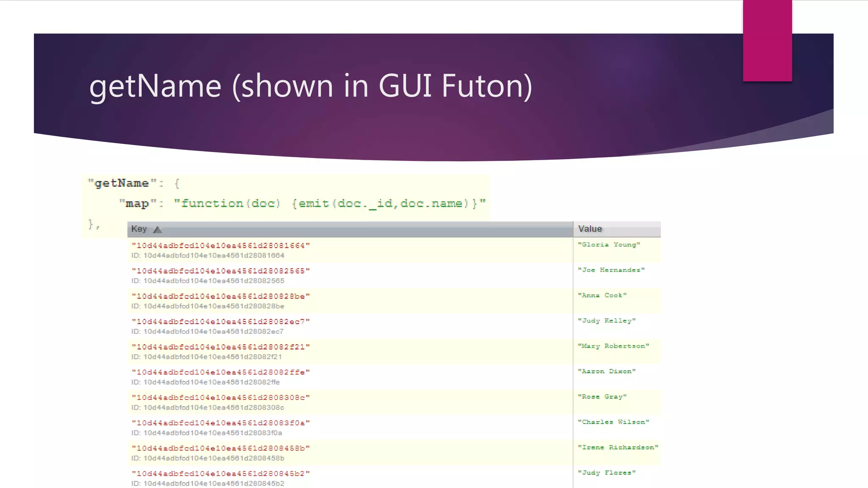Select value "Mary Robertson"
Screen dimensions: 868x488
point(614,346)
